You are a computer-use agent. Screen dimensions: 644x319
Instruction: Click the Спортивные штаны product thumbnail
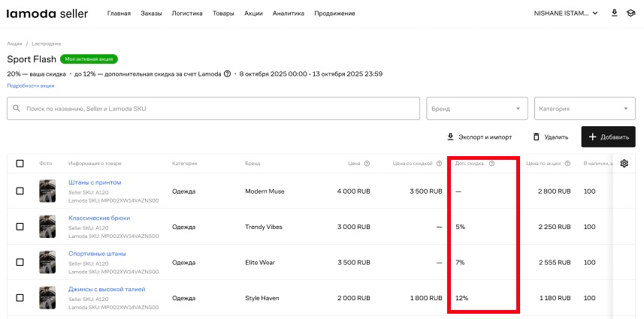pyautogui.click(x=47, y=263)
